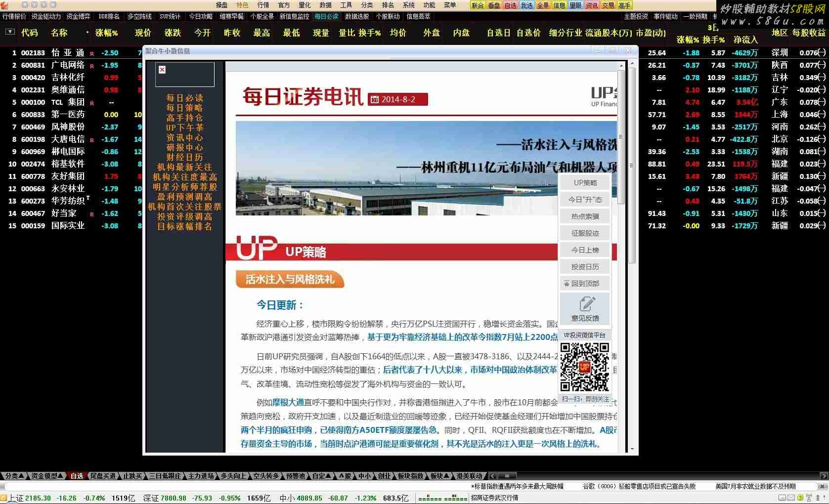Screen dimensions: 829x504
Task: Switch to the 每日必读 tab
Action: [x=326, y=16]
